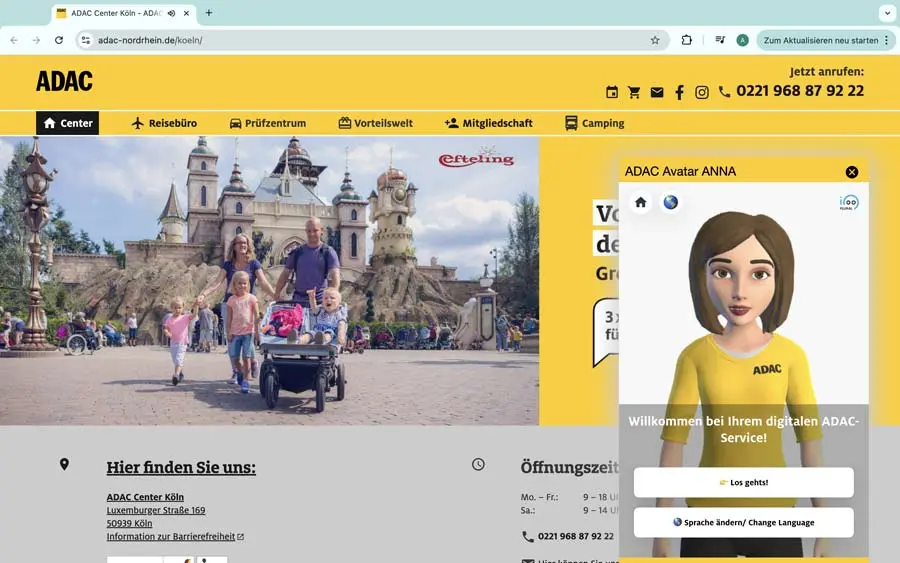900x563 pixels.
Task: Open the site info icon in address bar
Action: 86,40
